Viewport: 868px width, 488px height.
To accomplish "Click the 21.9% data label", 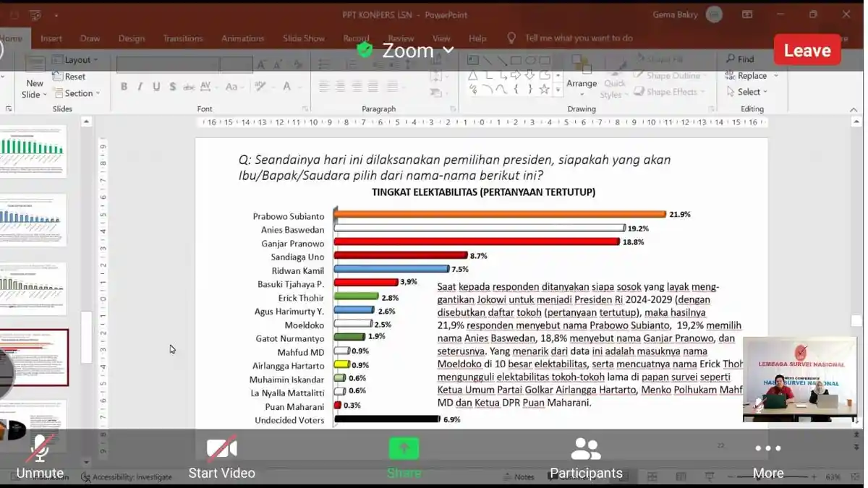I will click(680, 215).
